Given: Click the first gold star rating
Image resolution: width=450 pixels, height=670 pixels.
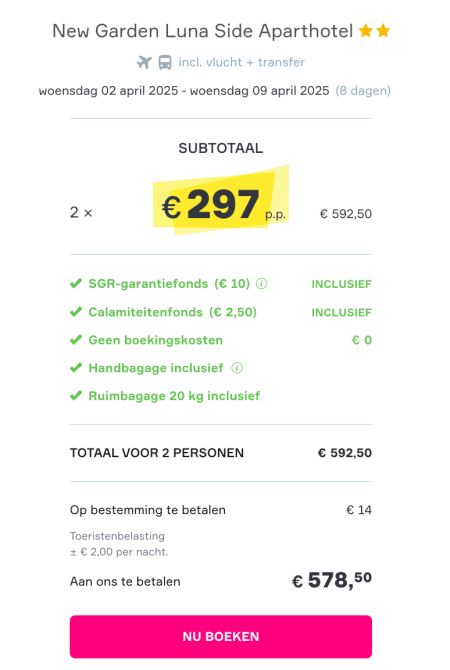Looking at the screenshot, I should click(x=365, y=31).
